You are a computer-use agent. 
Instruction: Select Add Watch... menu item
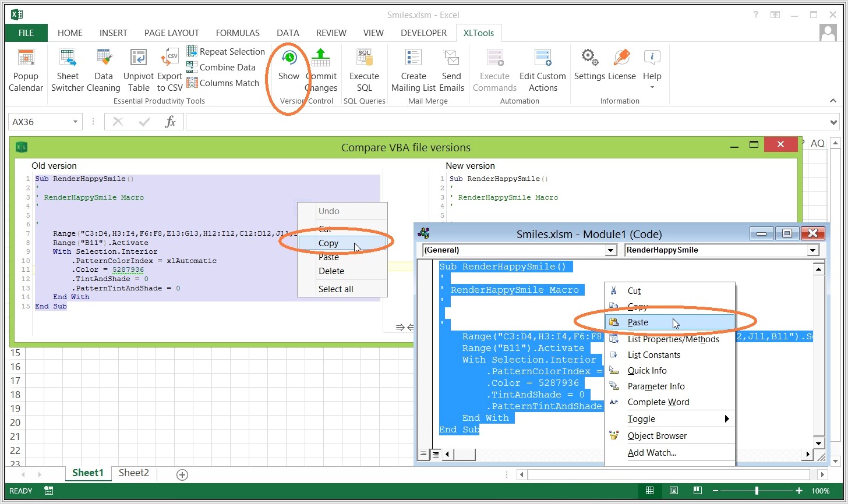tap(670, 453)
